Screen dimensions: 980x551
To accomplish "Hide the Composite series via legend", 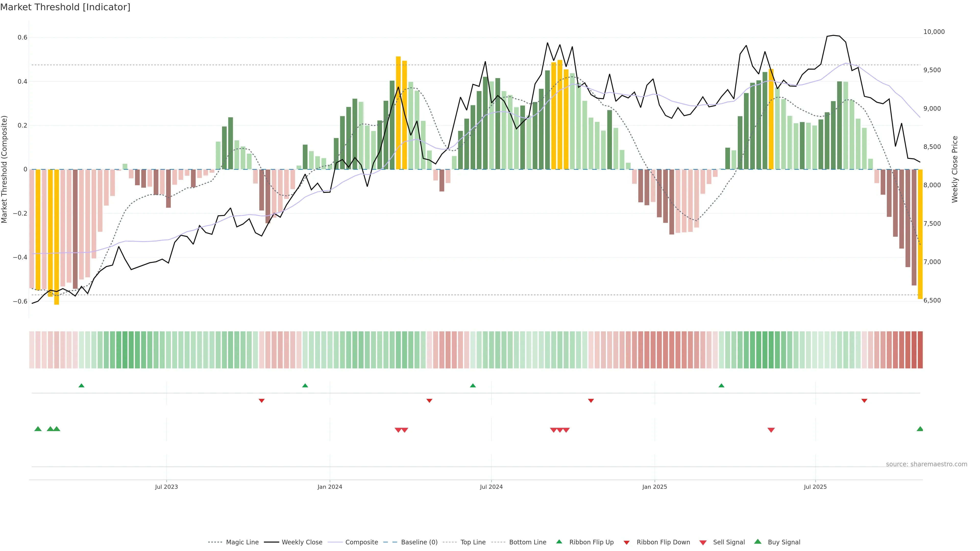I will (361, 542).
